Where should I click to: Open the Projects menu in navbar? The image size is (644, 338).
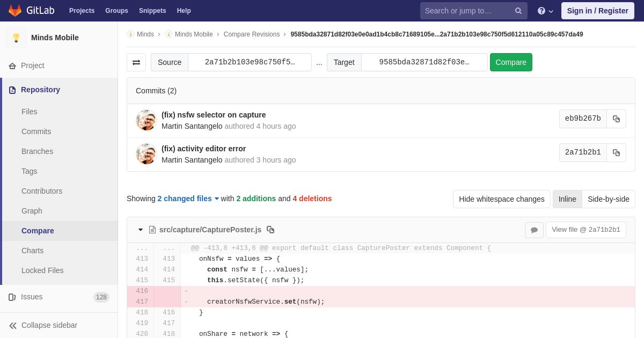82,11
